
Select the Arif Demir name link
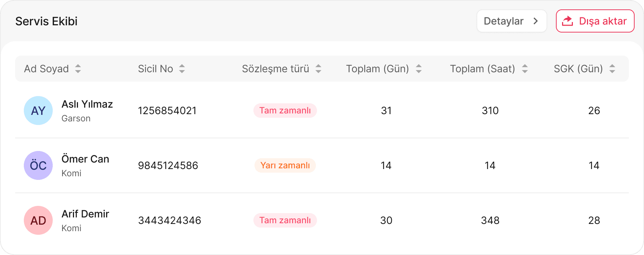point(85,214)
